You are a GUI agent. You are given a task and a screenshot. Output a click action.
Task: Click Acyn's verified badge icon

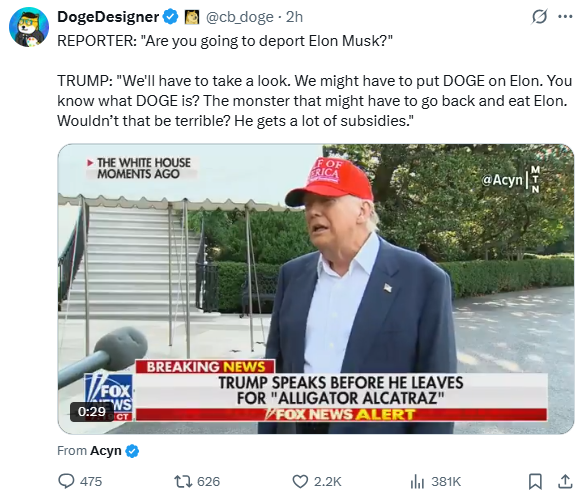point(132,451)
